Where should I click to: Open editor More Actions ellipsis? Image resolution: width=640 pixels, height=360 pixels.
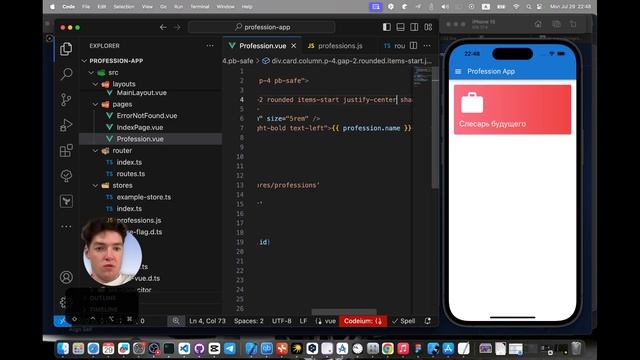tap(427, 46)
